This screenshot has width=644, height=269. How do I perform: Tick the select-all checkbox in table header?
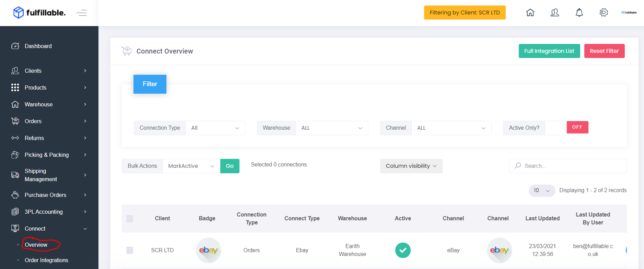pyautogui.click(x=130, y=219)
